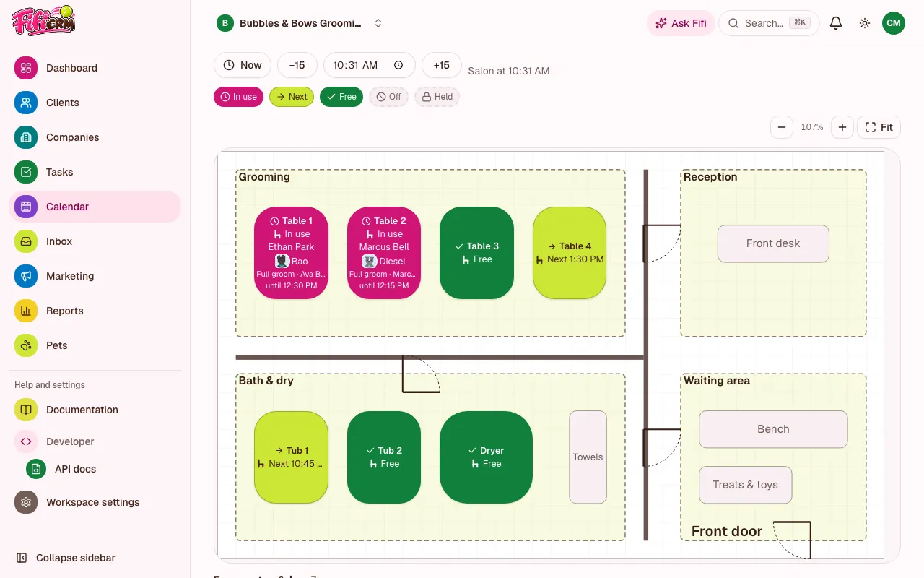The image size is (924, 578).
Task: Open the notifications bell
Action: click(x=836, y=23)
